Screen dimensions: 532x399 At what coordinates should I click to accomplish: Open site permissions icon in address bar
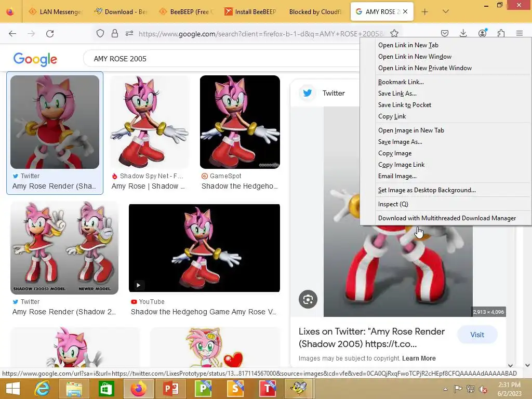pos(129,33)
